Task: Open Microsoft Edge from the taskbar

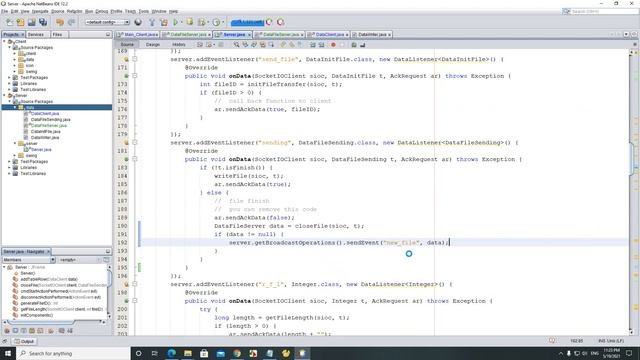Action: coord(171,353)
